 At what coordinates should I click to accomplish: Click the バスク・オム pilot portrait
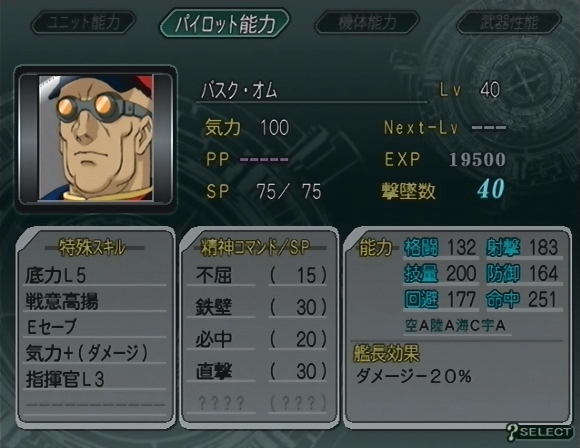(96, 138)
